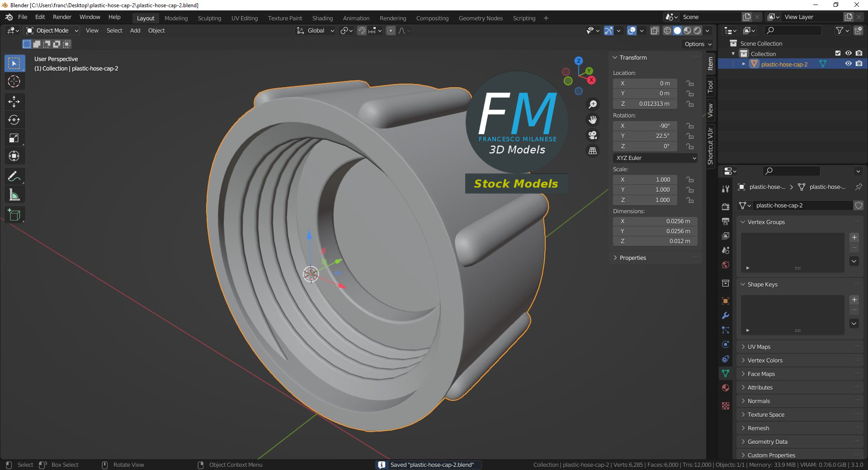Open the Output properties tab
This screenshot has width=868, height=470.
pyautogui.click(x=726, y=221)
